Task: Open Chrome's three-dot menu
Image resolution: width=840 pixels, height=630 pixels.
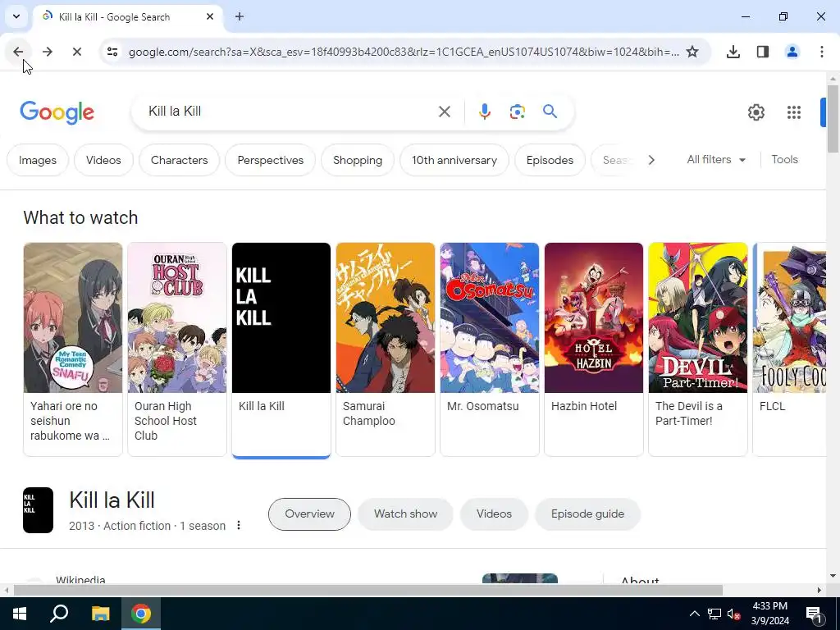Action: point(821,52)
